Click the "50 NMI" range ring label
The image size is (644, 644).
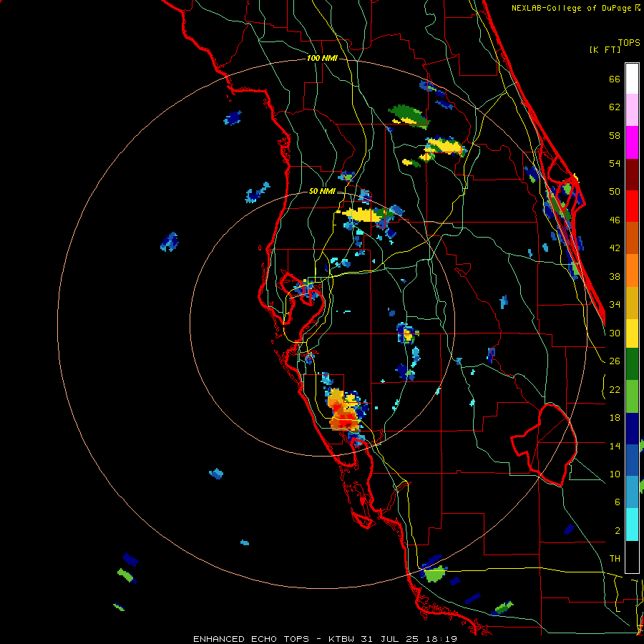(x=321, y=191)
